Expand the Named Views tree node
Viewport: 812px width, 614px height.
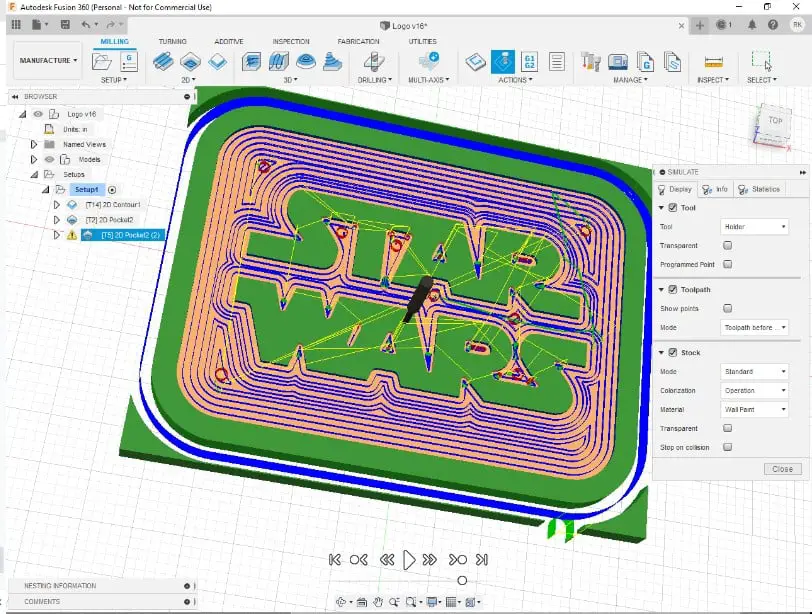(x=34, y=144)
